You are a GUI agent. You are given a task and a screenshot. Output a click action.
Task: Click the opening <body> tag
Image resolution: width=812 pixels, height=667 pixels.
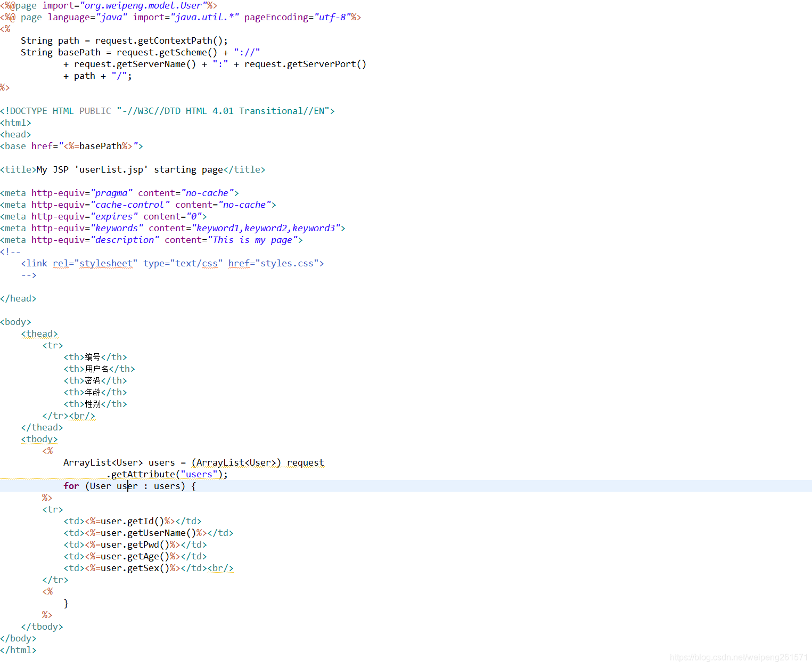15,322
